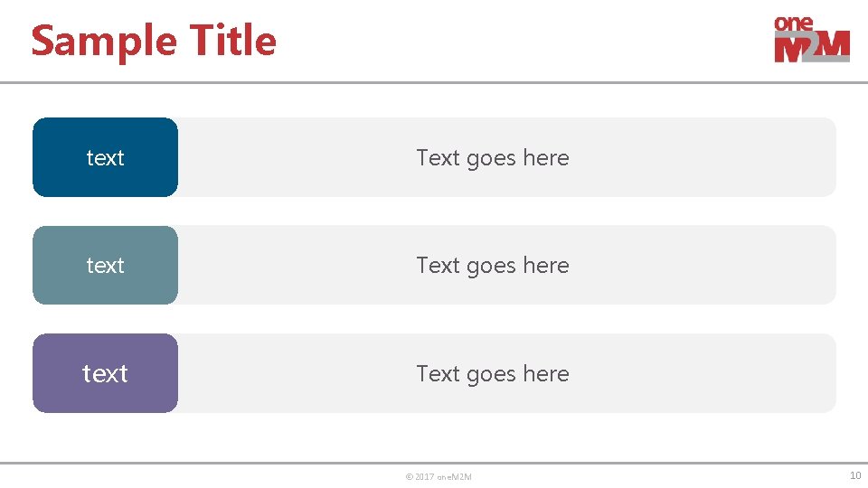Click the oneM2M logo
The height and width of the screenshot is (488, 868).
coord(811,40)
